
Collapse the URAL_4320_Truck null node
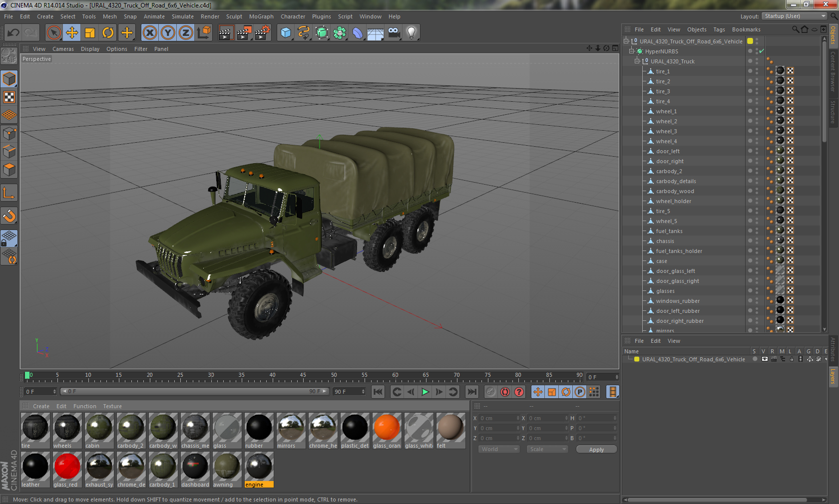tap(637, 61)
